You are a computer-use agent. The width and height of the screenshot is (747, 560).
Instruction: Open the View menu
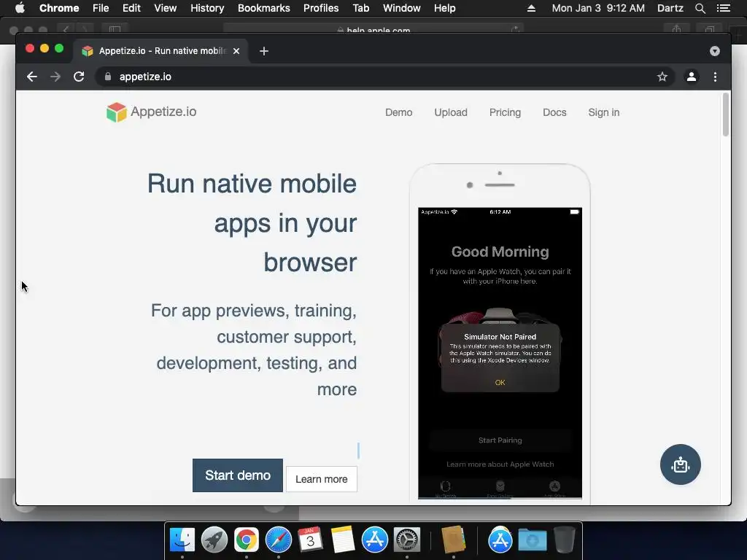[x=166, y=8]
